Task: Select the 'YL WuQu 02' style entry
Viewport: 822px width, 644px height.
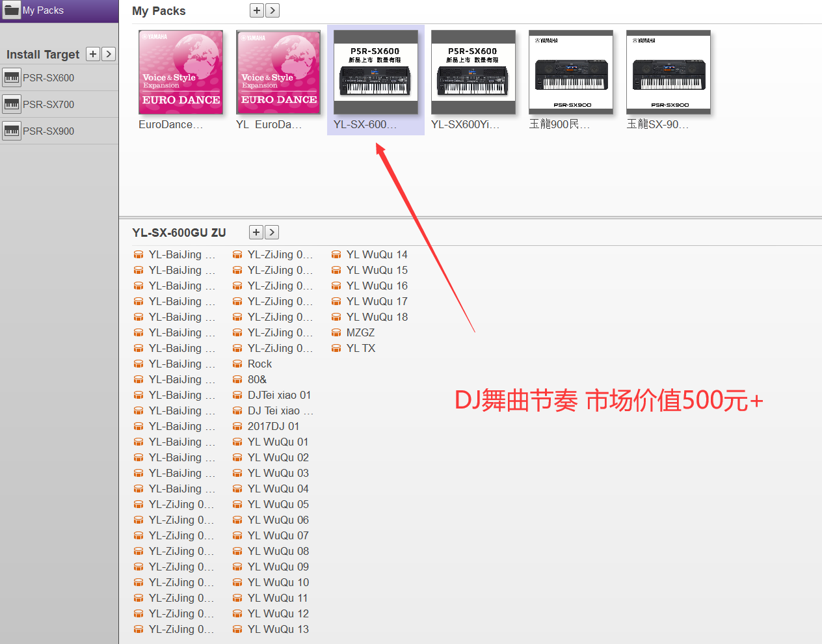Action: (278, 457)
